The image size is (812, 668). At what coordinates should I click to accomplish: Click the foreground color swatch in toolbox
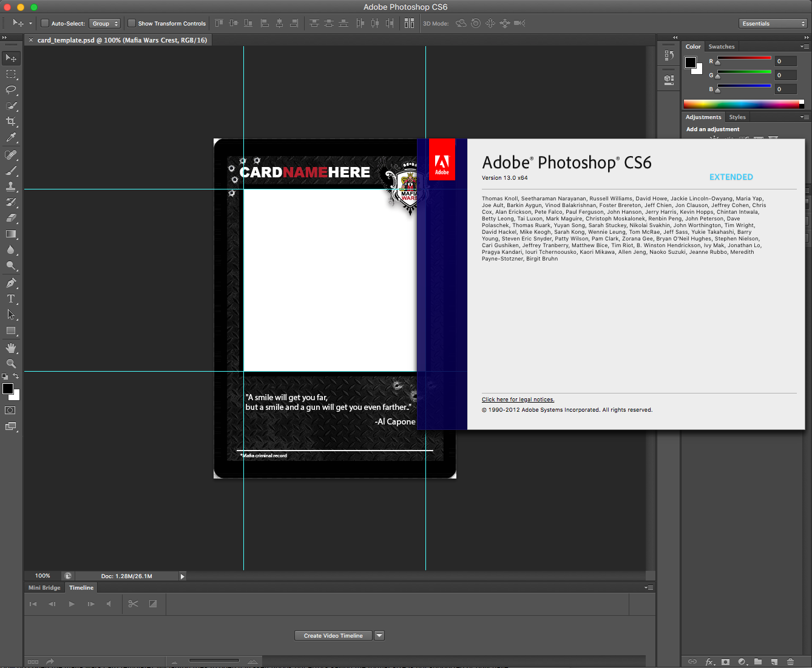click(x=8, y=389)
